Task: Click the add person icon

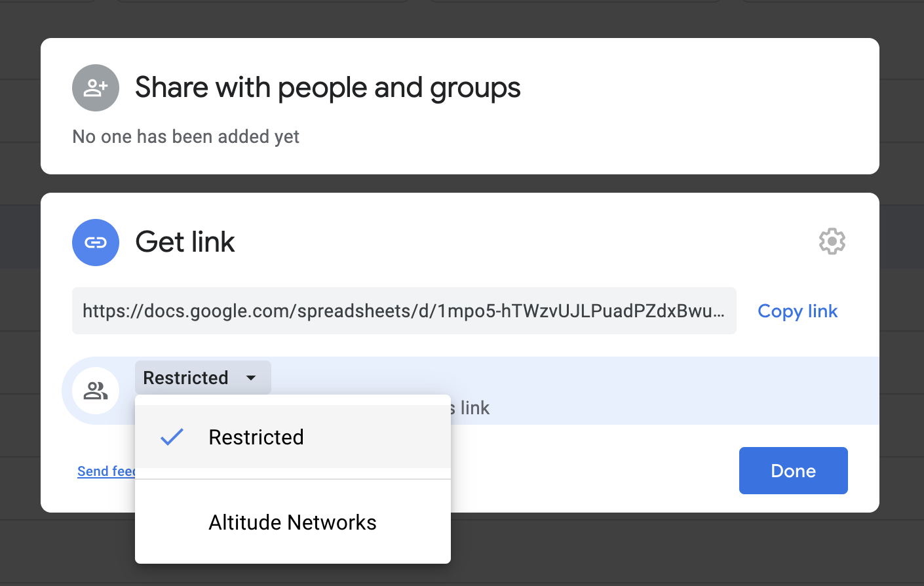Action: (96, 88)
